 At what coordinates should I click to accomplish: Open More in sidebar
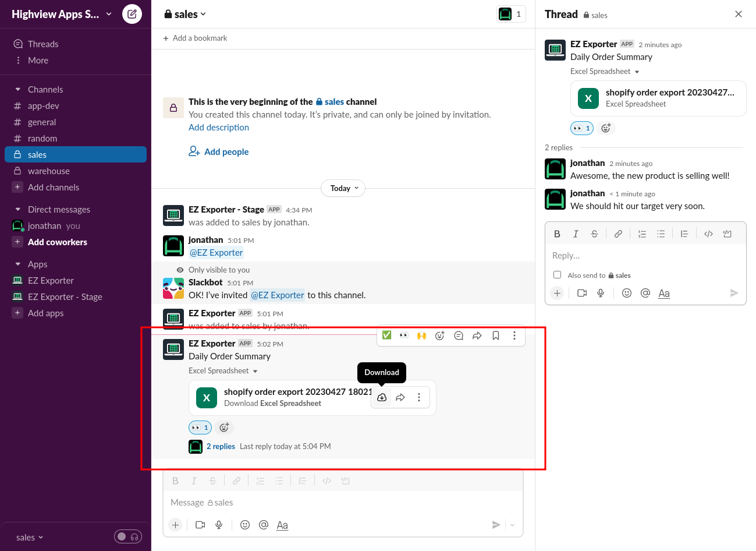pyautogui.click(x=76, y=61)
